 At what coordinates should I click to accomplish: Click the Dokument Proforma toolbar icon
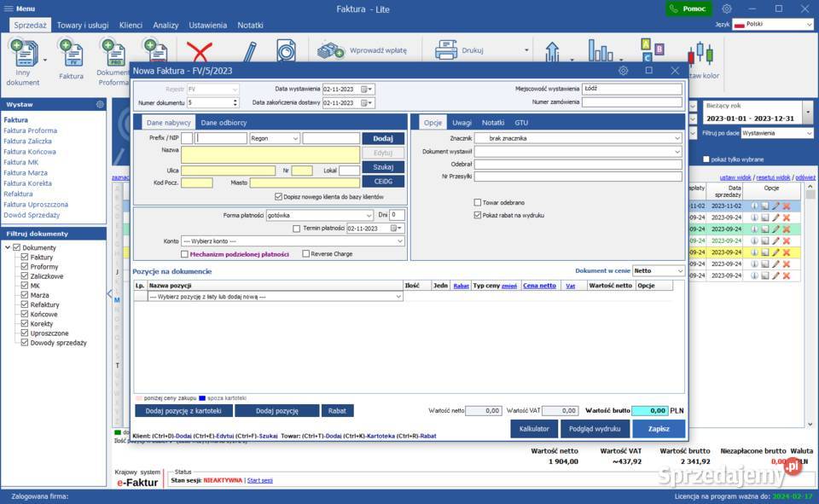point(113,54)
